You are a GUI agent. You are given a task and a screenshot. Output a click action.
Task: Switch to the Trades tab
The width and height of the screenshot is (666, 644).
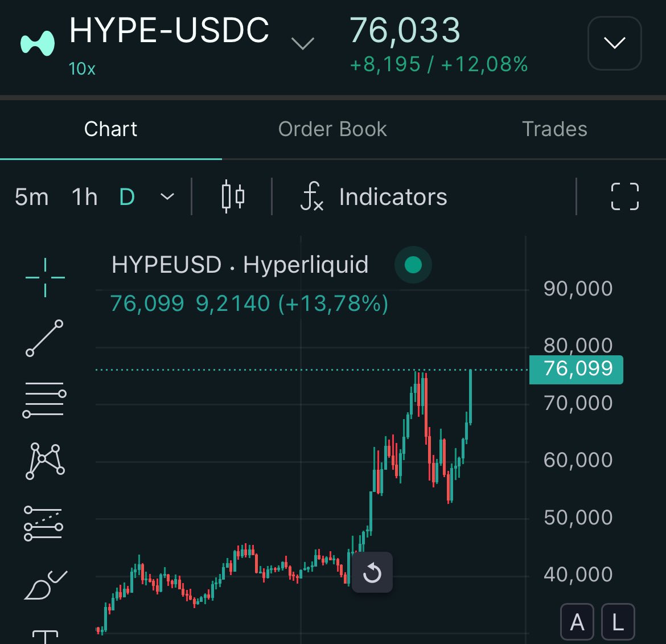click(554, 129)
